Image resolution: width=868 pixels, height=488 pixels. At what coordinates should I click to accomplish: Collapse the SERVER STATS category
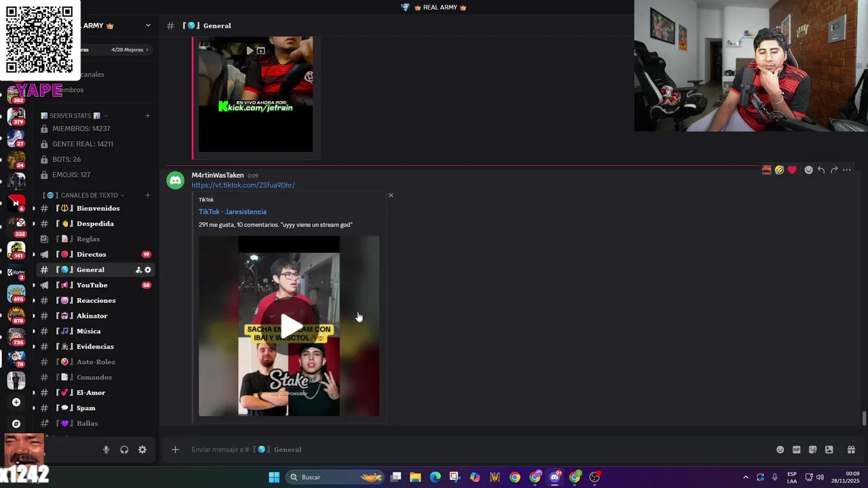pyautogui.click(x=74, y=116)
